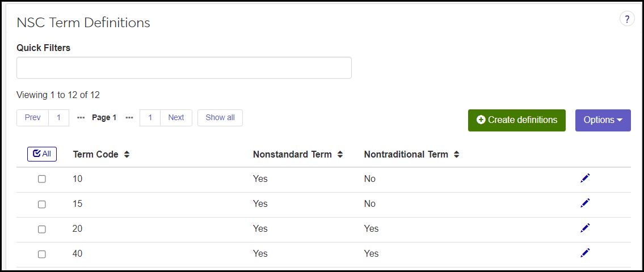The height and width of the screenshot is (272, 644).
Task: Click the edit pencil for term 15
Action: pos(585,203)
